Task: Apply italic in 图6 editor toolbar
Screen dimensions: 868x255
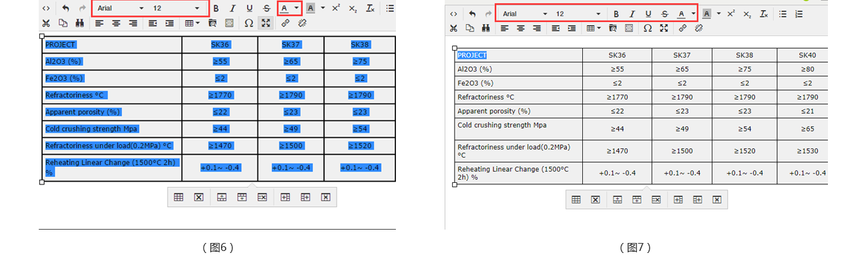Action: [x=232, y=9]
